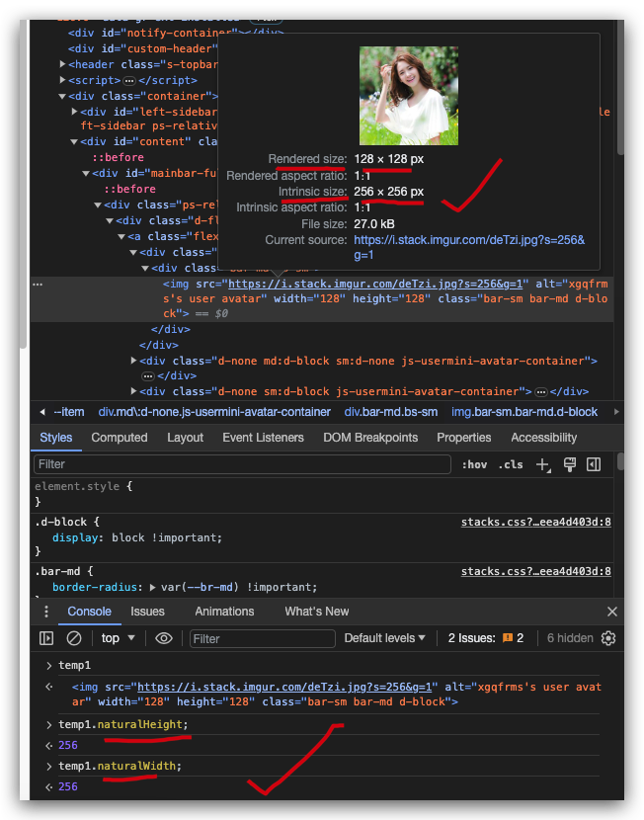Add a new style rule with plus icon
Screen dimensions: 644x820
pos(543,464)
